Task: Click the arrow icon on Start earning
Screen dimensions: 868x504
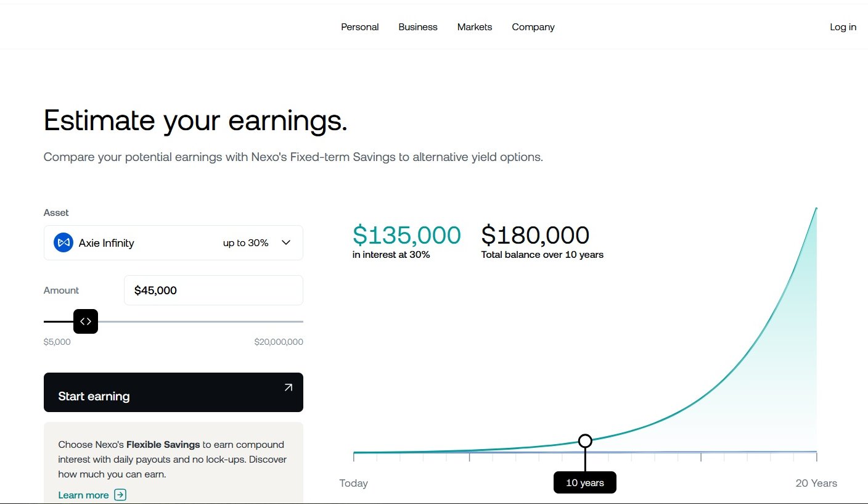Action: pyautogui.click(x=288, y=387)
